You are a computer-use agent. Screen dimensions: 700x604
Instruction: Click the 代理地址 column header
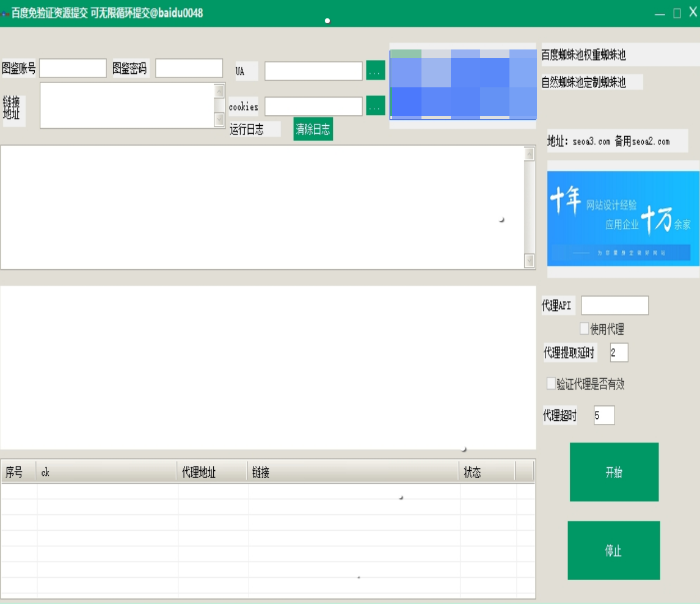(x=212, y=472)
